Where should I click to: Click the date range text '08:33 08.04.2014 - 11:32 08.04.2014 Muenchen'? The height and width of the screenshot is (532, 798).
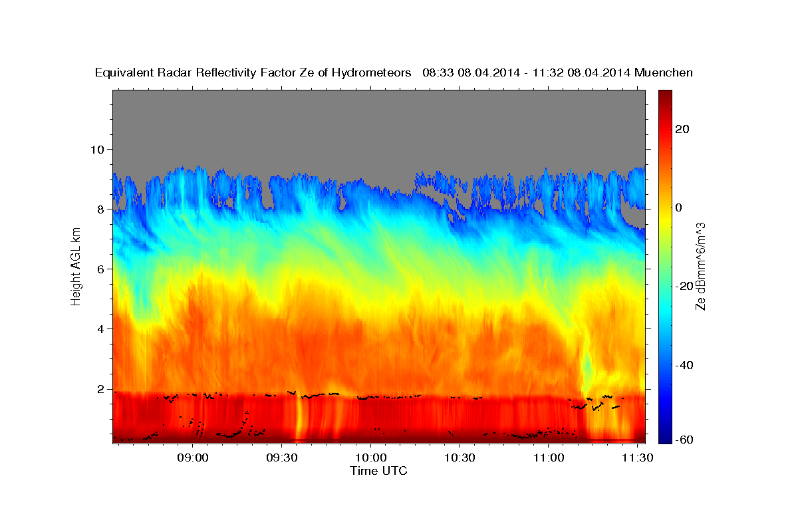click(x=558, y=73)
